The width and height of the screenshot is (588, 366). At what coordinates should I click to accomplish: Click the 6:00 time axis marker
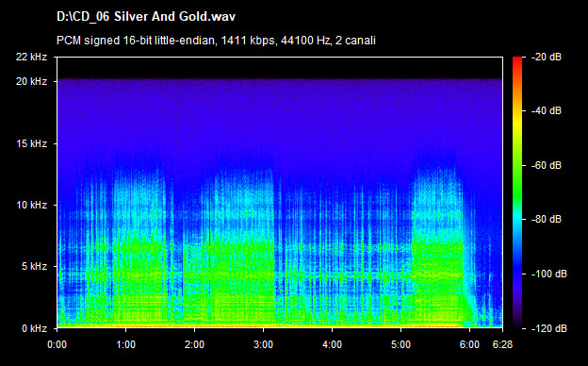point(469,344)
